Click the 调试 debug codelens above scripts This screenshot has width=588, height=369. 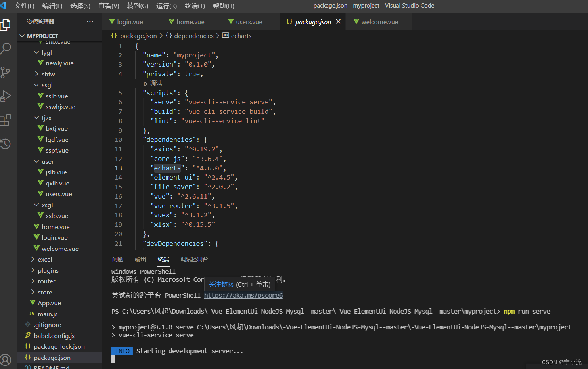pyautogui.click(x=153, y=83)
